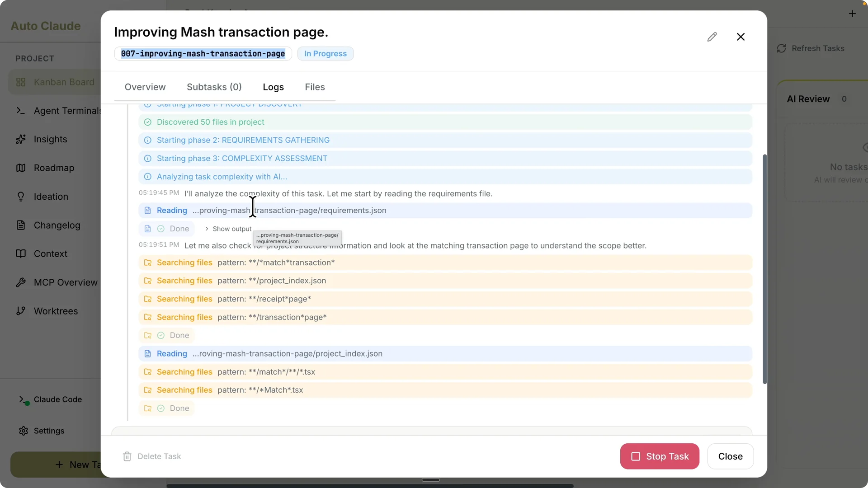Click the Settings gear icon

coord(24,431)
